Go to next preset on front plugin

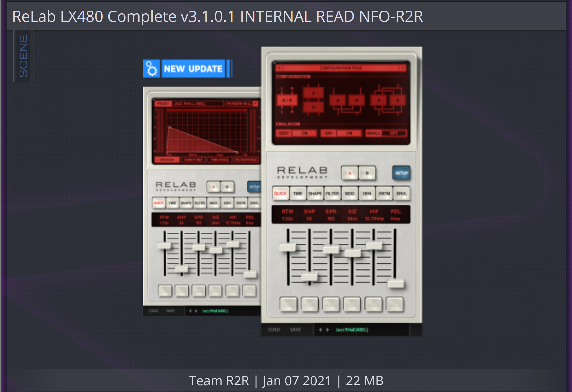pos(328,330)
